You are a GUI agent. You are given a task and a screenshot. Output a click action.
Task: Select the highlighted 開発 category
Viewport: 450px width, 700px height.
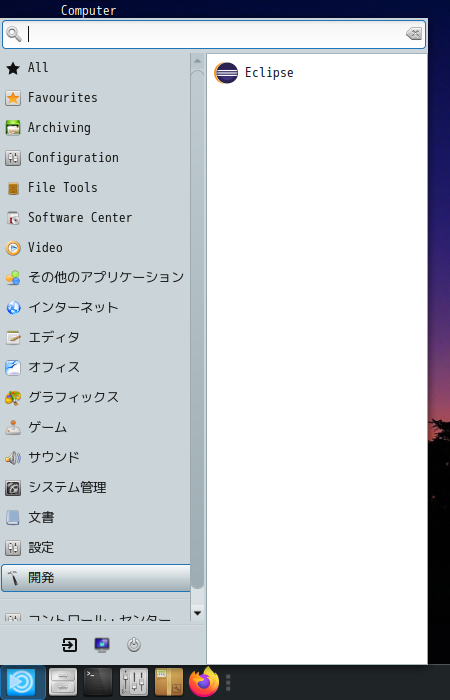point(96,578)
